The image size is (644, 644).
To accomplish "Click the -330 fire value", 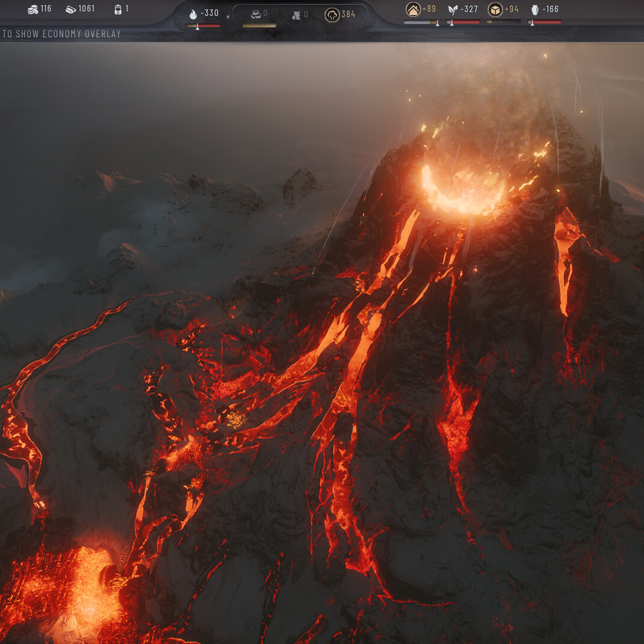I will (x=209, y=13).
